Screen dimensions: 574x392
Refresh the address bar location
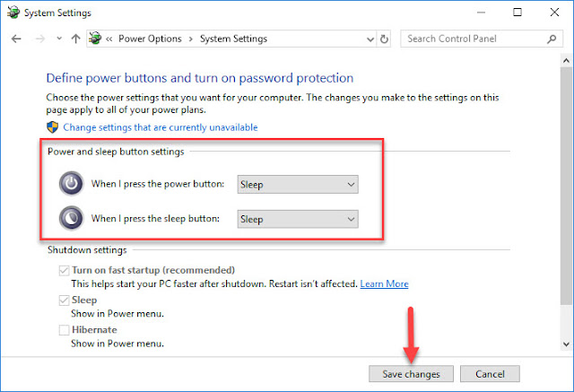pos(384,39)
